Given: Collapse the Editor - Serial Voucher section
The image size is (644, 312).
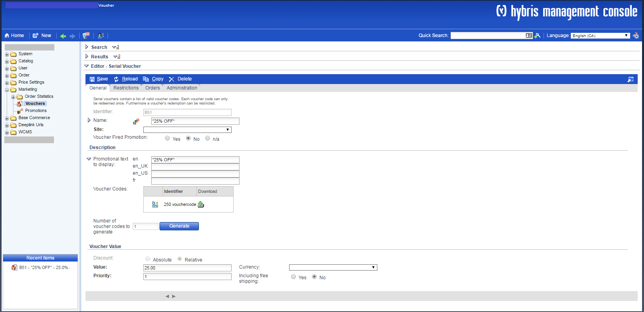Looking at the screenshot, I should (x=87, y=66).
